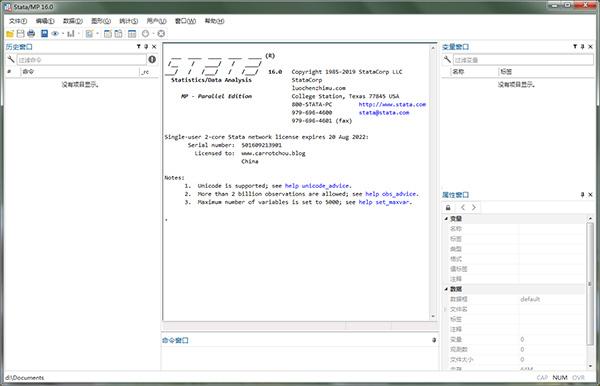Open http://www.stata.com link
The width and height of the screenshot is (600, 386).
pyautogui.click(x=392, y=104)
